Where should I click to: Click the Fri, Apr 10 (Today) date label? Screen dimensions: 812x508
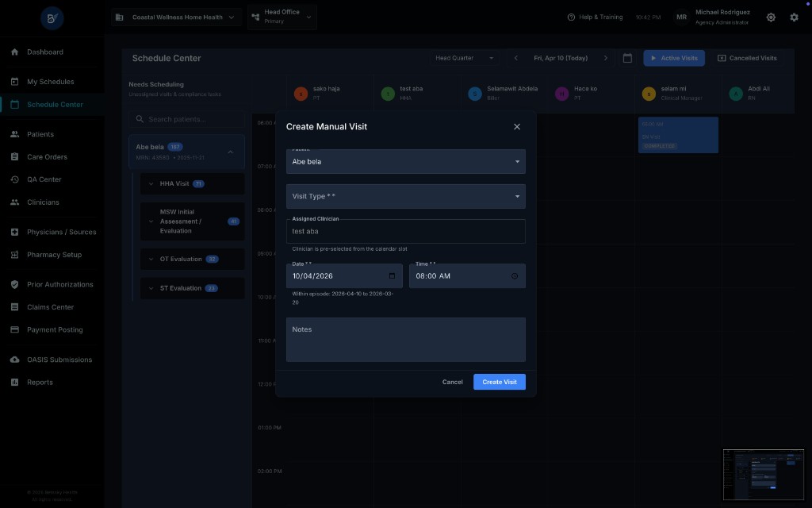[x=561, y=58]
